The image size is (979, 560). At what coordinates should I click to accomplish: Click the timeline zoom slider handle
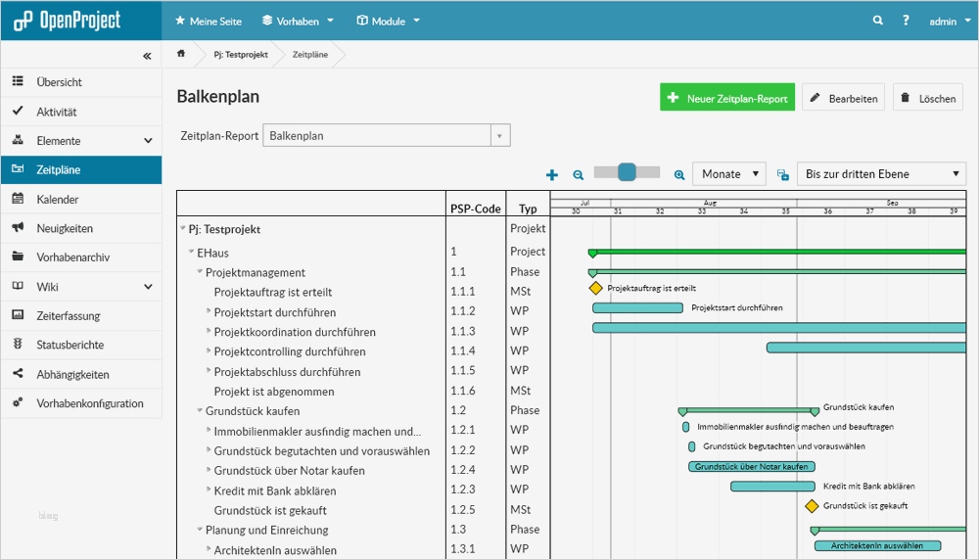pos(627,173)
